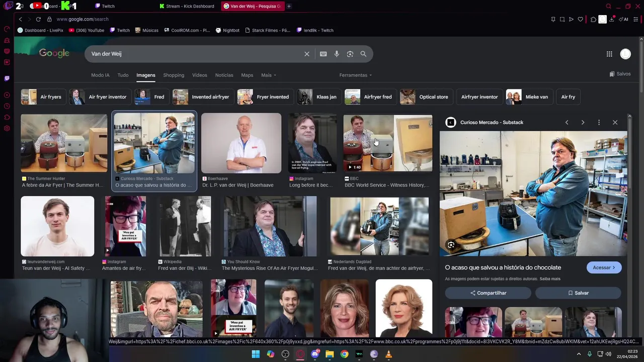Open more options in preview panel
This screenshot has width=644, height=362.
[x=599, y=122]
